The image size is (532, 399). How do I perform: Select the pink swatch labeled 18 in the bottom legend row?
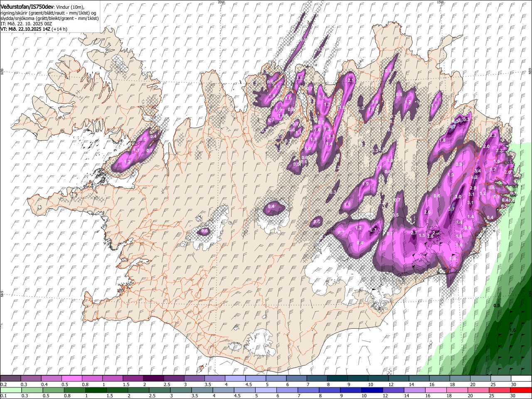tap(457, 390)
